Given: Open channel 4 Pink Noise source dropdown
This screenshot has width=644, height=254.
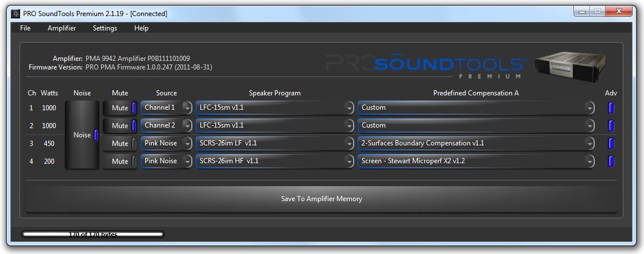Looking at the screenshot, I should tap(166, 161).
